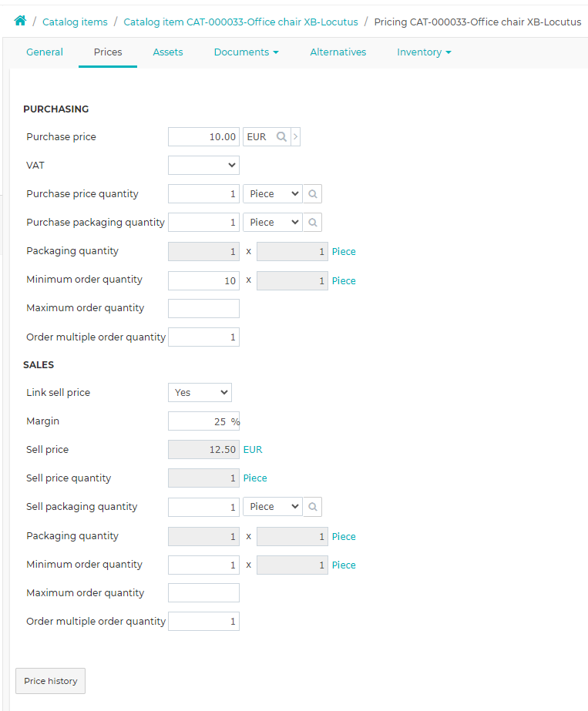Viewport: 588px width, 711px height.
Task: Click Piece link in purchasing Packaging quantity
Action: (344, 252)
